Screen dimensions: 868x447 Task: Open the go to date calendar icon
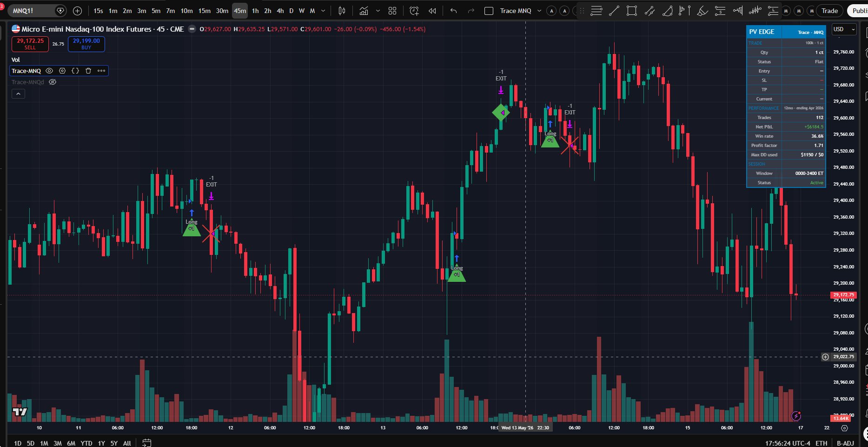[146, 443]
